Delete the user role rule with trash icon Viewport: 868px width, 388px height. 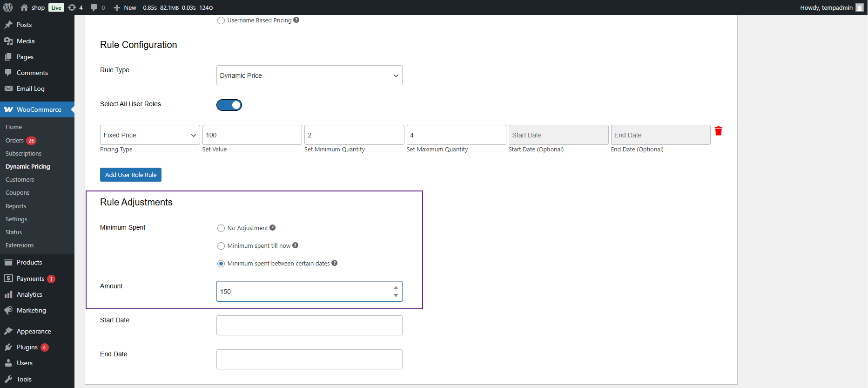tap(718, 131)
